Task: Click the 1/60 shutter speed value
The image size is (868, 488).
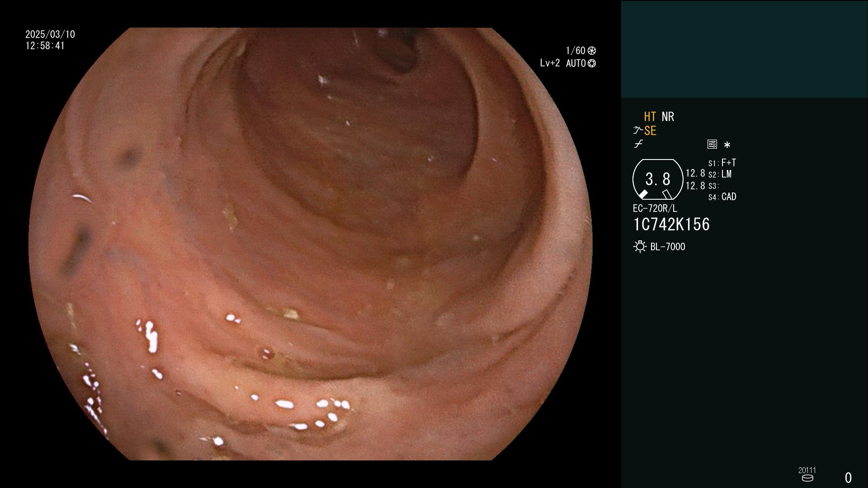Action: tap(576, 51)
